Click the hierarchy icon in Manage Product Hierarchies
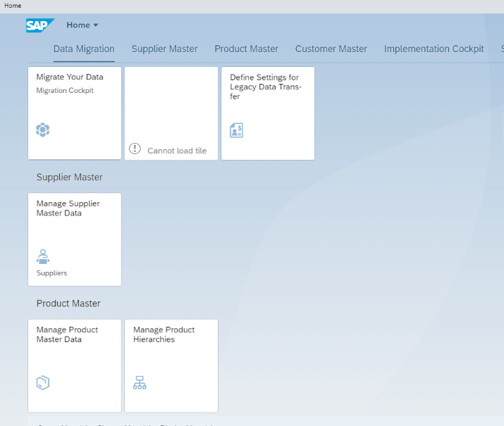504x426 pixels. (x=140, y=382)
